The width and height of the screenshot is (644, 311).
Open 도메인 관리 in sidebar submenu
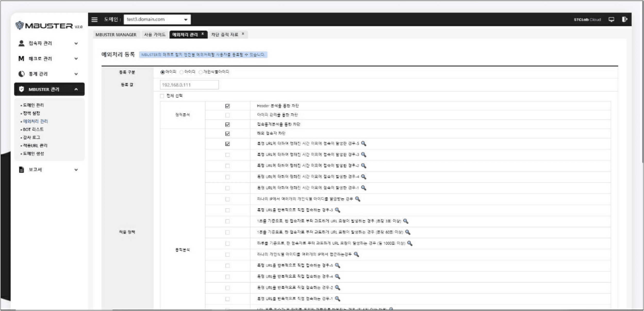point(34,105)
